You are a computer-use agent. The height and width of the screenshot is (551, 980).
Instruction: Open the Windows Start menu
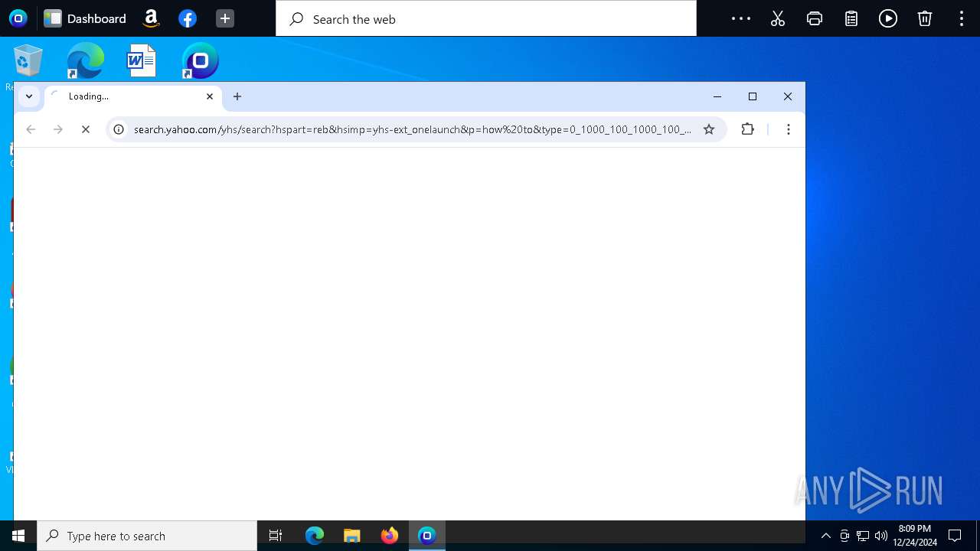click(18, 536)
